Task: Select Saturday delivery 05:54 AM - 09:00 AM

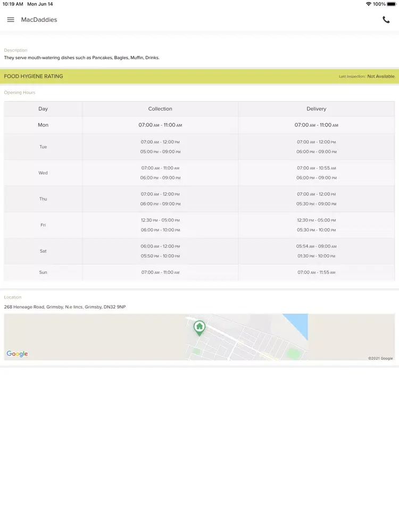Action: 316,246
